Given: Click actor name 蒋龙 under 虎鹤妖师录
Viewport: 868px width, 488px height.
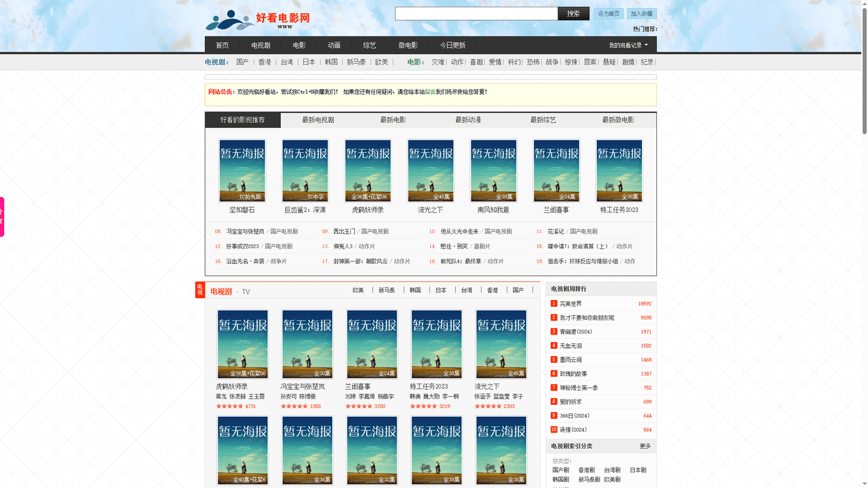Looking at the screenshot, I should coord(221,396).
